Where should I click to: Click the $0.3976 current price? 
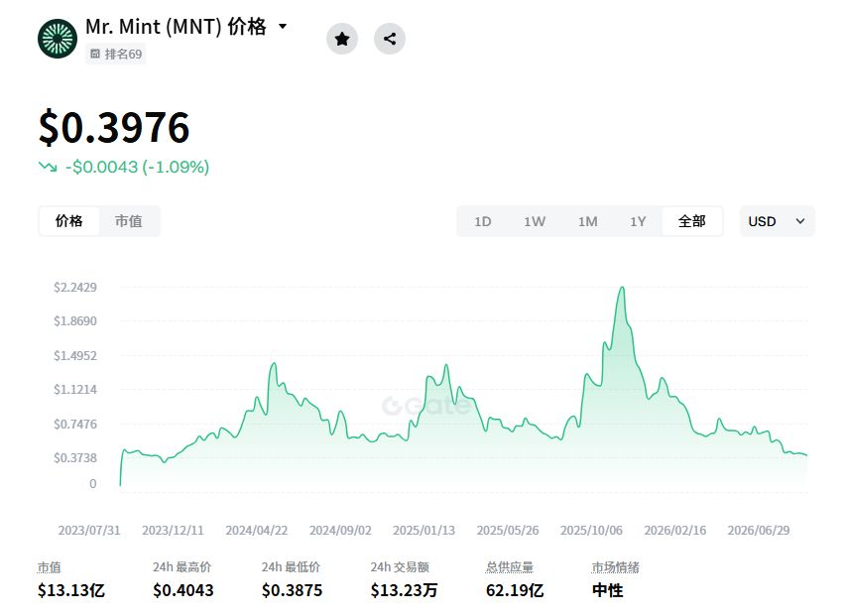pyautogui.click(x=114, y=128)
